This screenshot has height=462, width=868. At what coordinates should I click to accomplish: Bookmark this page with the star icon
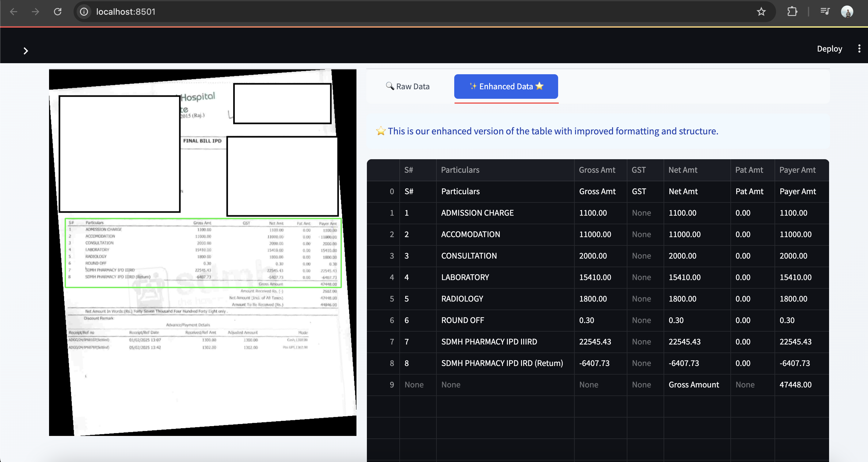[x=761, y=12]
